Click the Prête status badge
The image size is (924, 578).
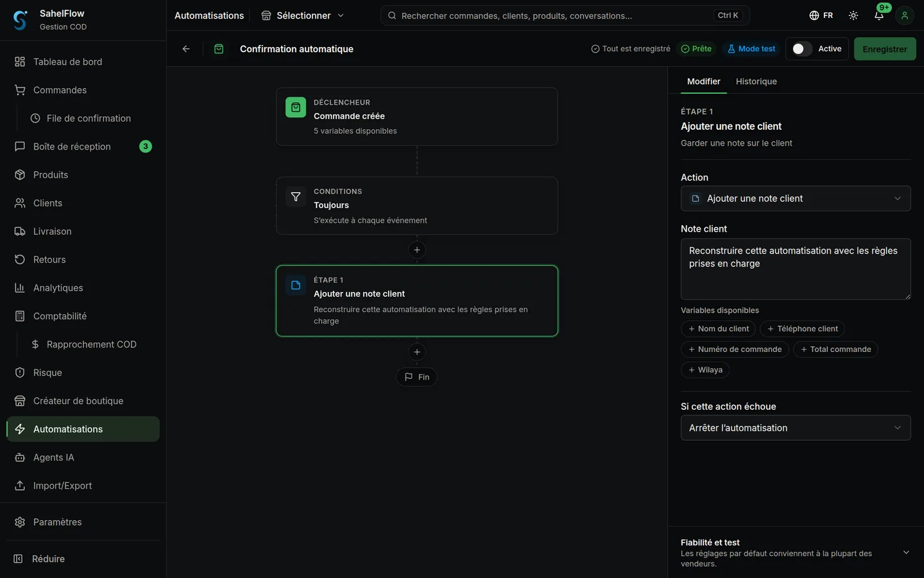696,49
